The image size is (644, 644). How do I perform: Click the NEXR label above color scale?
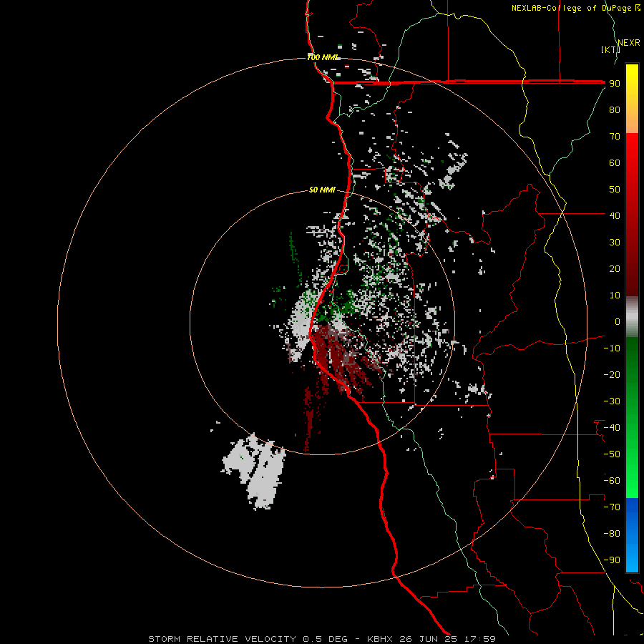pyautogui.click(x=629, y=43)
